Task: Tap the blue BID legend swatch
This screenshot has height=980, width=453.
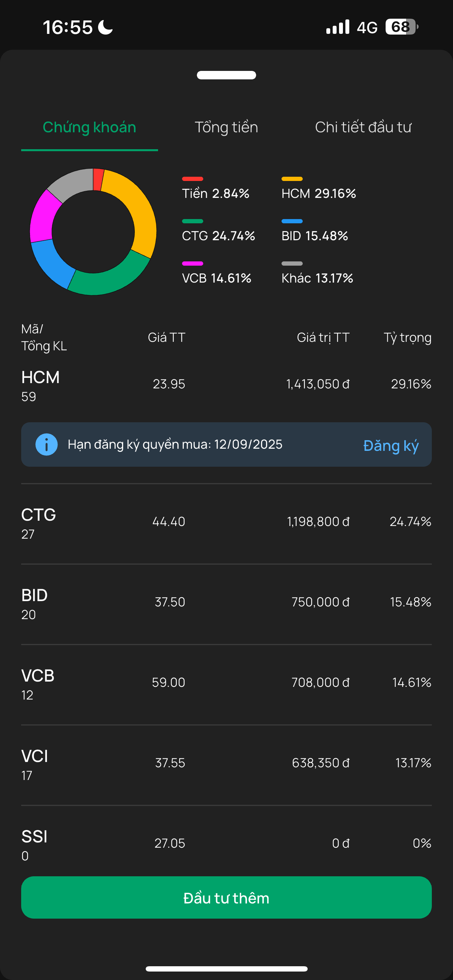Action: pyautogui.click(x=292, y=221)
